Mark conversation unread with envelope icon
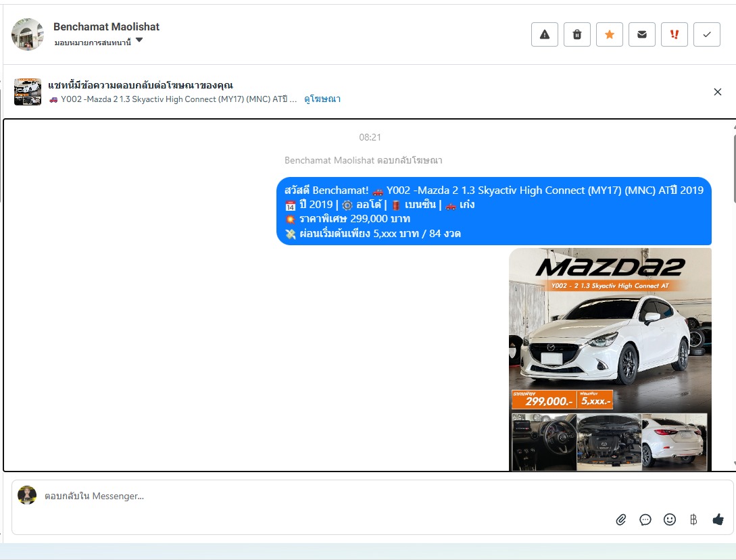The image size is (736, 560). coord(641,34)
